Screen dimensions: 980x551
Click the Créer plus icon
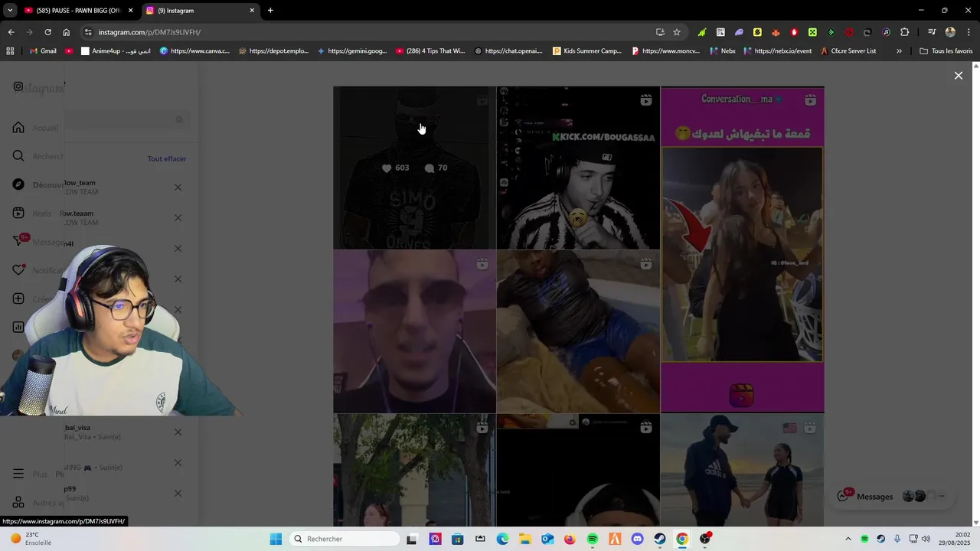[18, 299]
